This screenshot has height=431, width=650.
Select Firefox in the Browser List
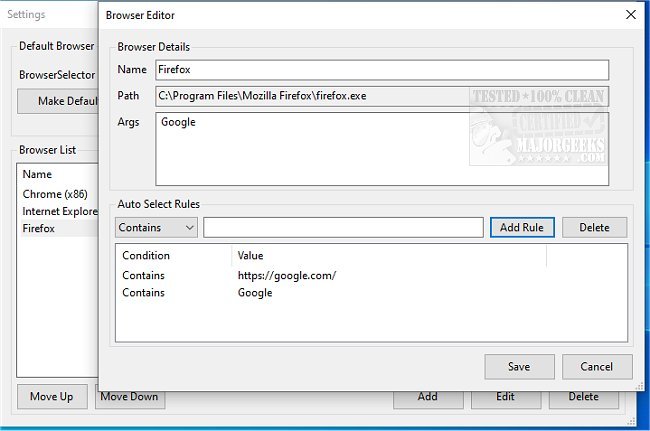42,228
